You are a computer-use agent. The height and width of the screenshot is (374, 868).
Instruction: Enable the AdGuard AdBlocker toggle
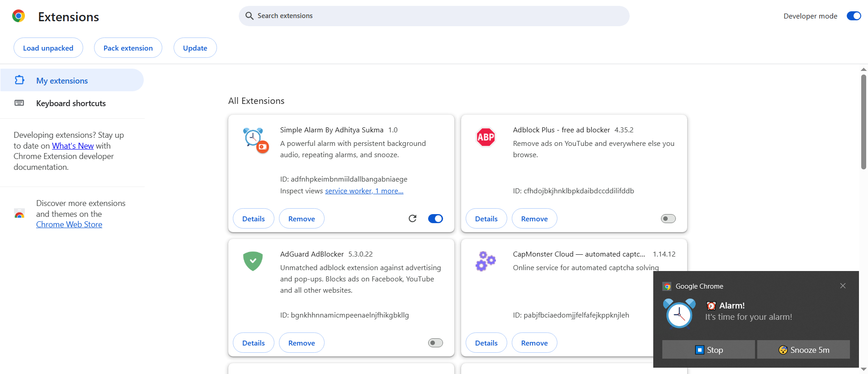(x=435, y=343)
